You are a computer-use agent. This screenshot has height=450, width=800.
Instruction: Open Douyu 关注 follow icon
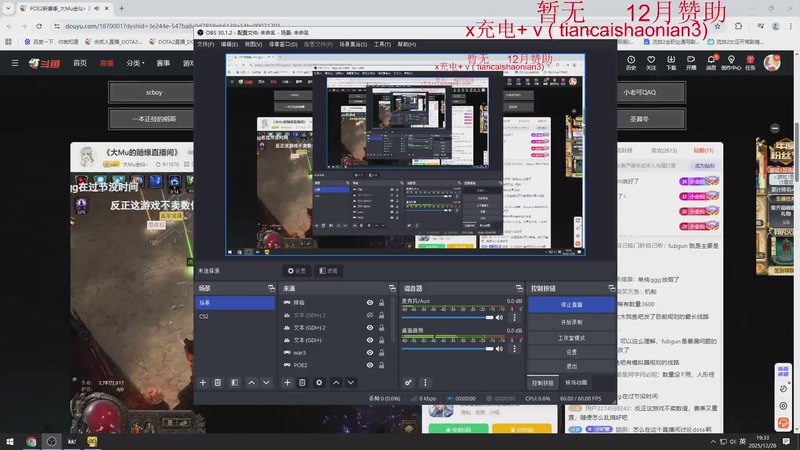pyautogui.click(x=651, y=63)
